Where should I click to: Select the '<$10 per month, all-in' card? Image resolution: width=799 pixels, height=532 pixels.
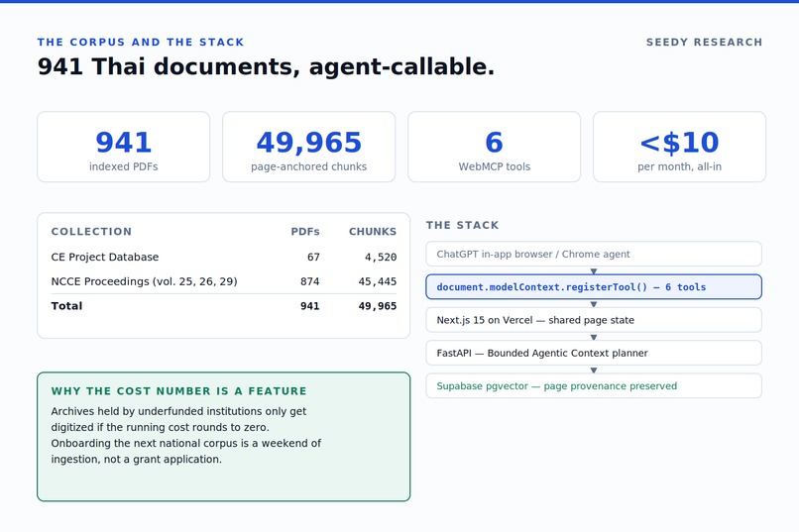pyautogui.click(x=679, y=147)
